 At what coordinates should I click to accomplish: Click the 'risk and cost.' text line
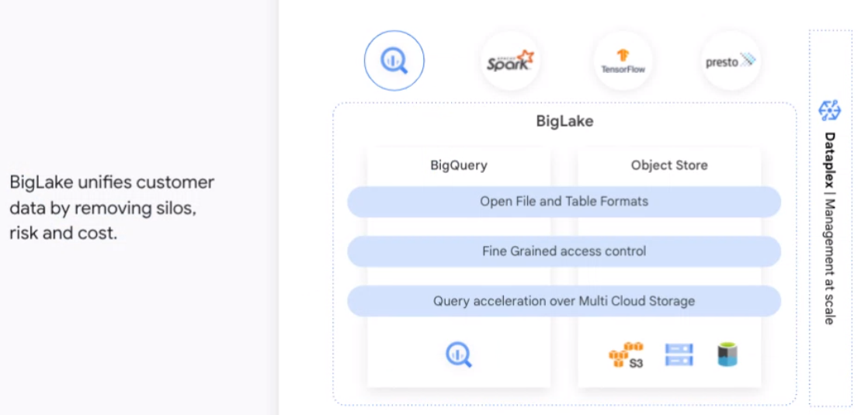pos(64,233)
